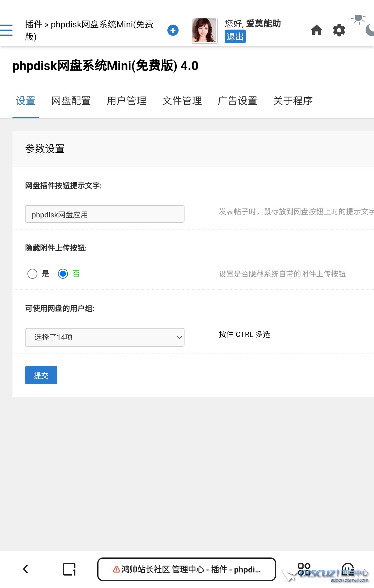Switch to the 网盘配置 tab
The image size is (374, 588).
point(71,101)
